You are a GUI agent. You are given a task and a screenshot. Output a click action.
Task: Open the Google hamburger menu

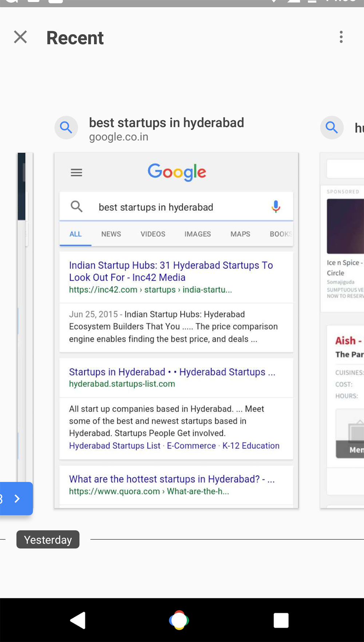(76, 172)
